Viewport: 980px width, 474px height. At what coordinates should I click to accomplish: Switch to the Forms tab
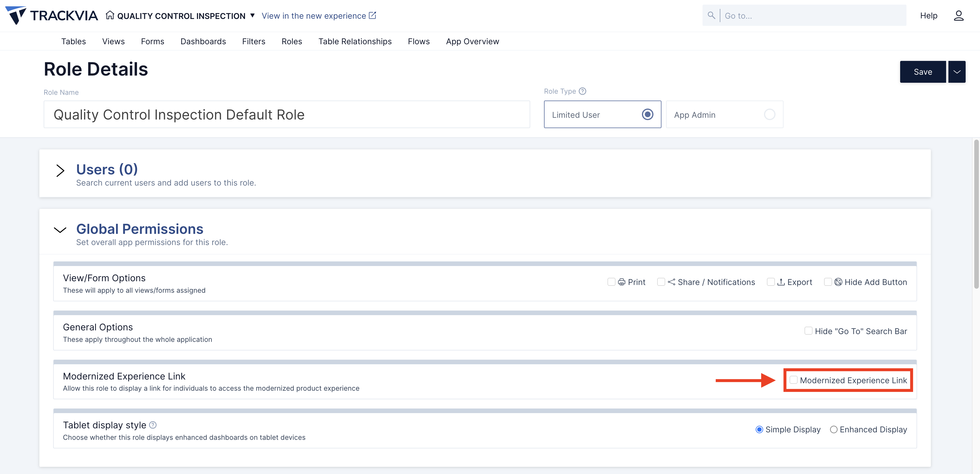point(153,41)
